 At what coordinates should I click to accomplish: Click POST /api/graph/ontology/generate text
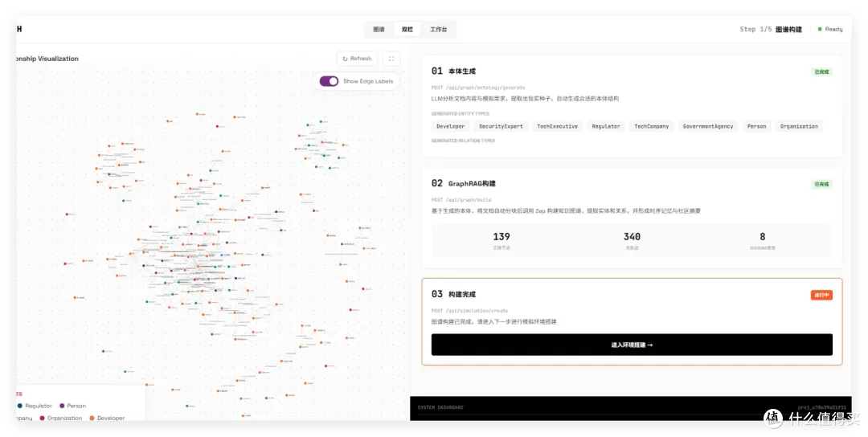(478, 88)
